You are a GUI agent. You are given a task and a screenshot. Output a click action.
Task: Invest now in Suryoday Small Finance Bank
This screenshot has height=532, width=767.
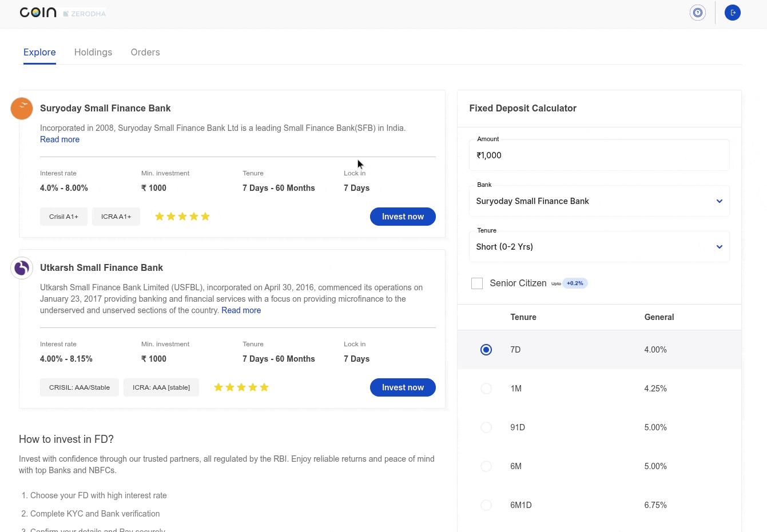(x=403, y=217)
